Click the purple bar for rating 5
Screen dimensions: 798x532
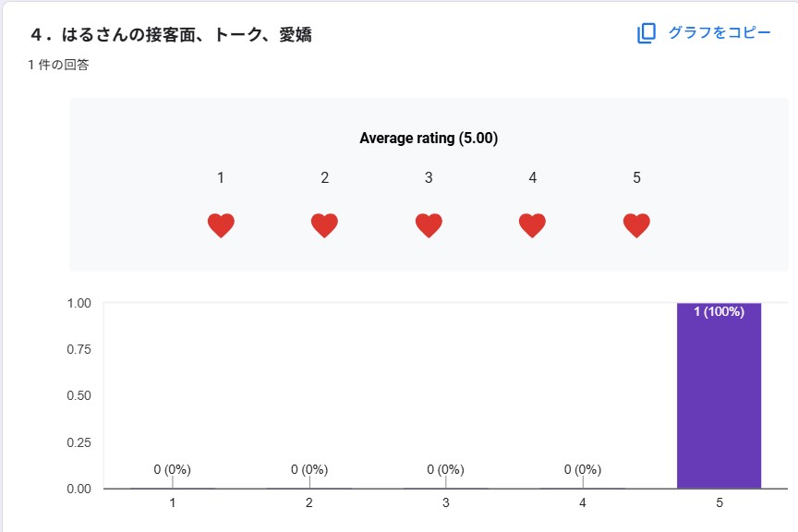coord(719,406)
